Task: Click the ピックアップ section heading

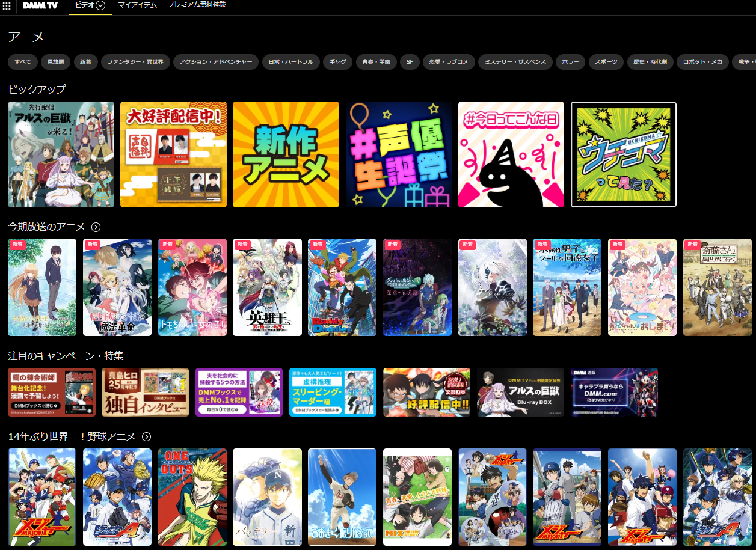Action: (x=37, y=89)
